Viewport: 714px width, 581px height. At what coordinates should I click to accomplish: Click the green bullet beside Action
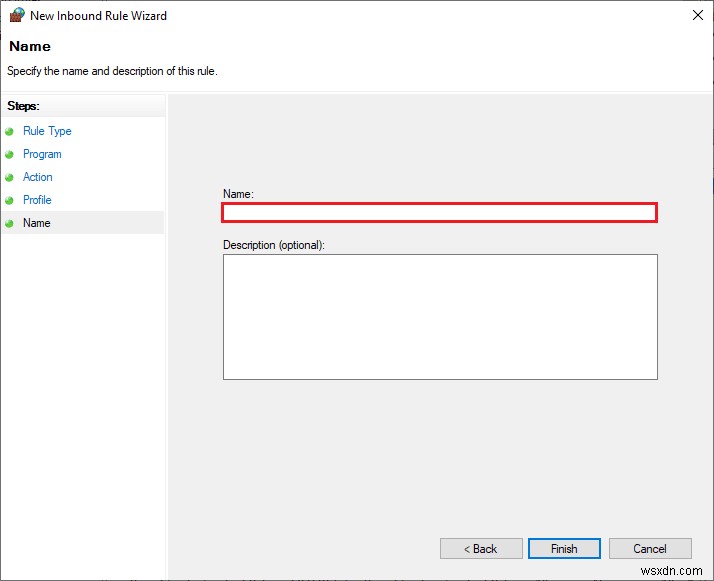coord(10,177)
